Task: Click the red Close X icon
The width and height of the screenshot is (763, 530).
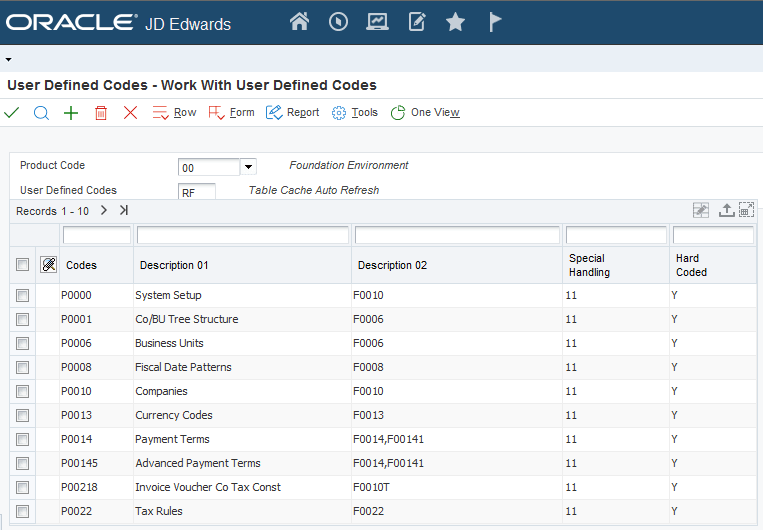Action: (x=130, y=113)
